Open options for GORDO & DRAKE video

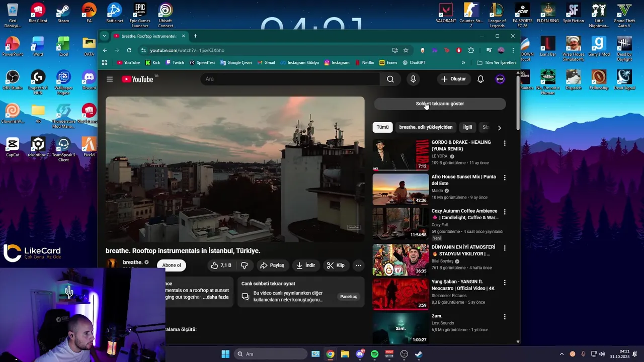click(x=505, y=143)
